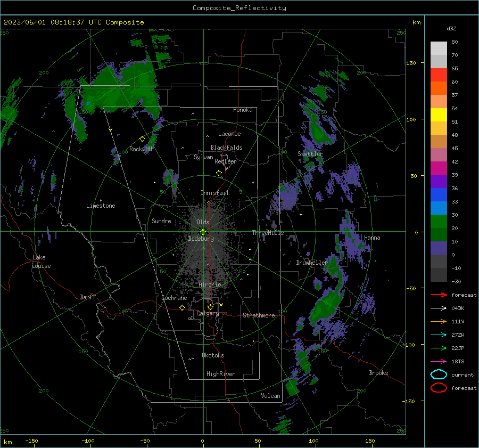Click the yellow radar-center diamond at Olds

pos(203,232)
